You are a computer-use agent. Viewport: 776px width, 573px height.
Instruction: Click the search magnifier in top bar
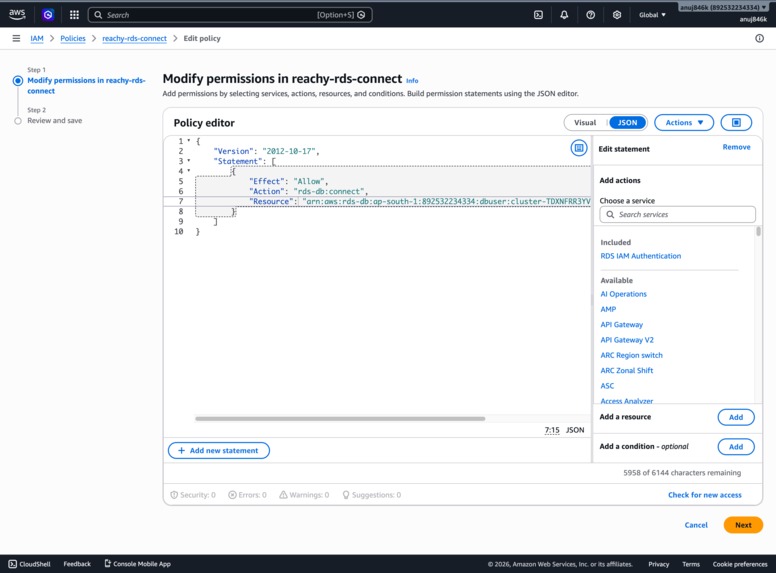(x=98, y=15)
